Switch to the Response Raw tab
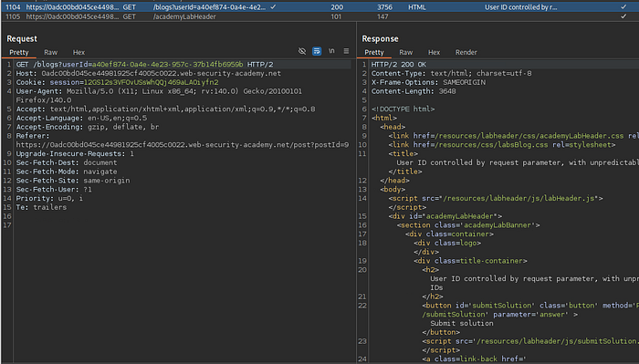The height and width of the screenshot is (364, 639). [406, 52]
